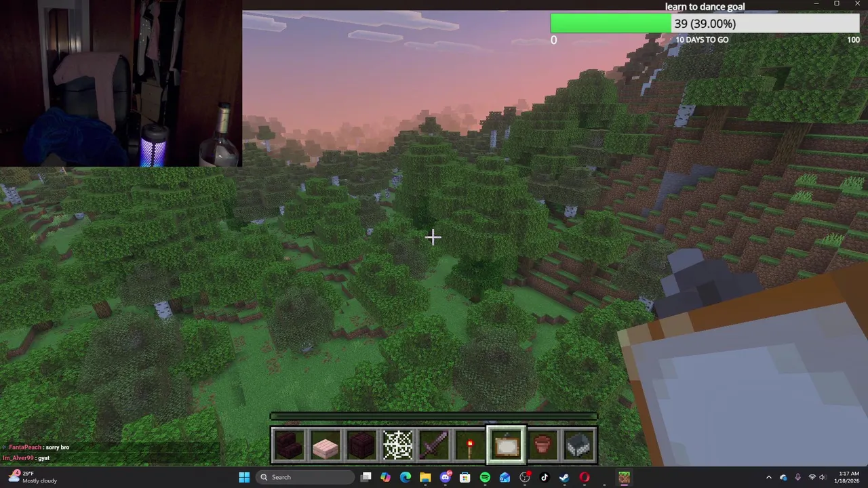Open the weather widget showing Mostly cloudy
Image resolution: width=868 pixels, height=488 pixels.
click(x=33, y=476)
